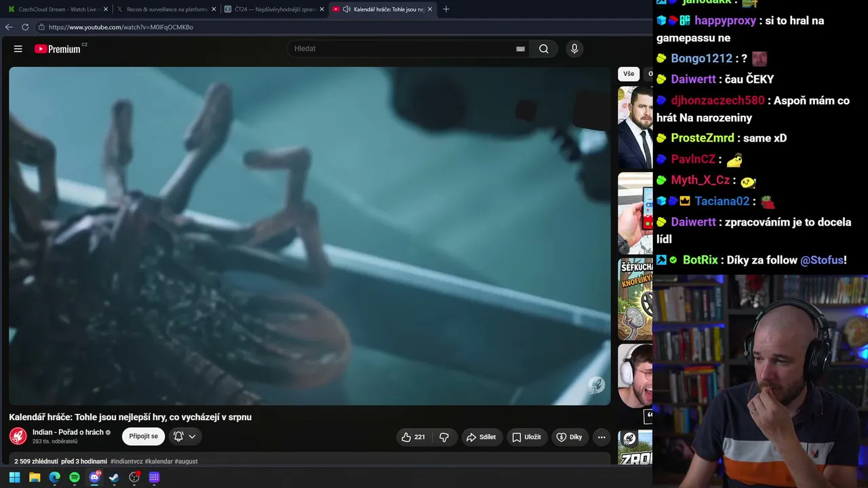View site info icon in address bar
868x488 pixels.
coord(41,27)
